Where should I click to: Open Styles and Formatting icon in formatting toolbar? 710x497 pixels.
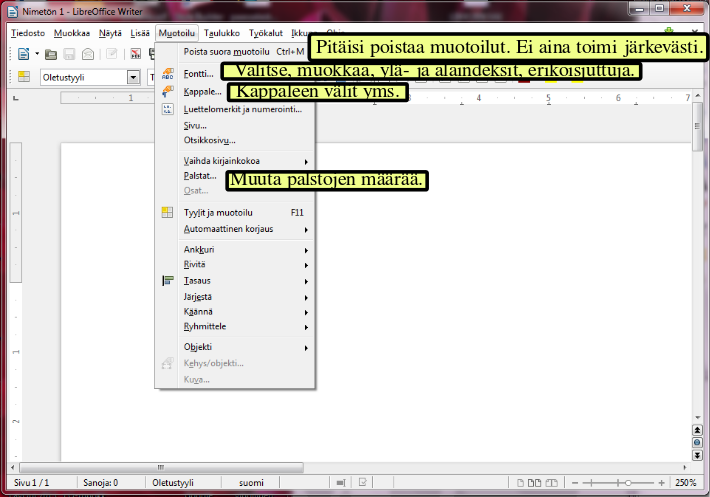24,77
